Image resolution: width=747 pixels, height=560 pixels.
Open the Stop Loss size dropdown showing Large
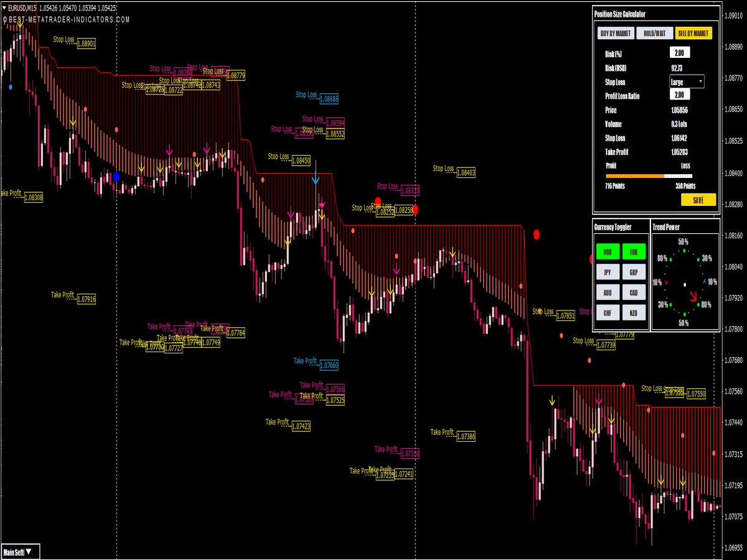click(x=688, y=82)
